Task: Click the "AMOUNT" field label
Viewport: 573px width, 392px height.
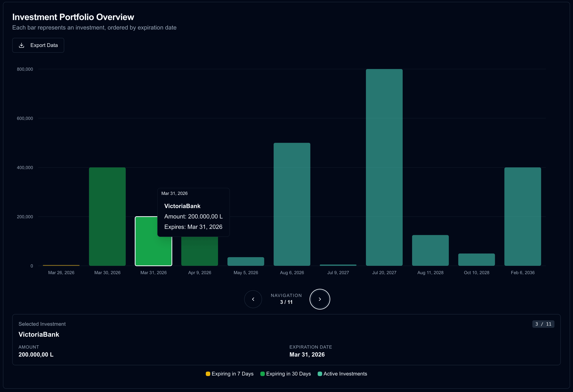Action: point(29,347)
